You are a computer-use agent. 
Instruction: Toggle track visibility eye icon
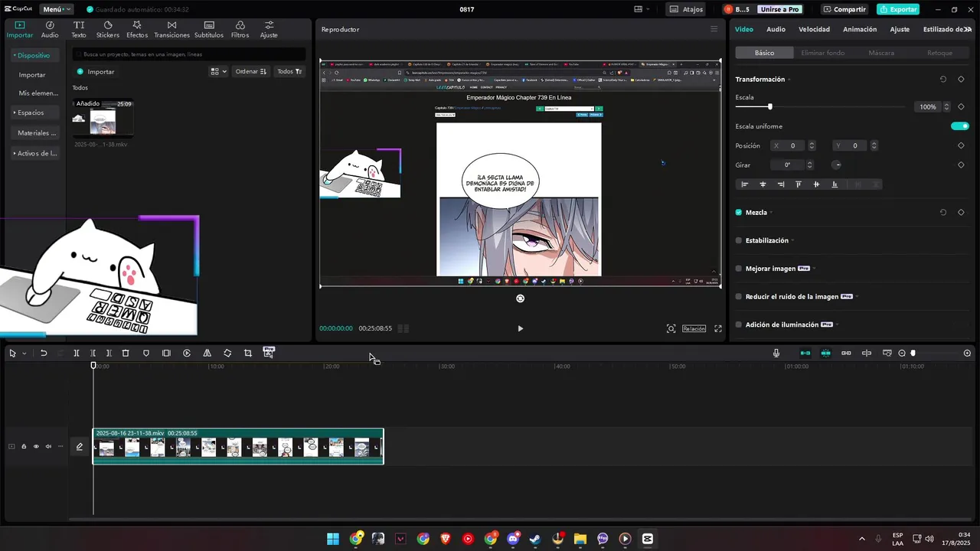[36, 446]
